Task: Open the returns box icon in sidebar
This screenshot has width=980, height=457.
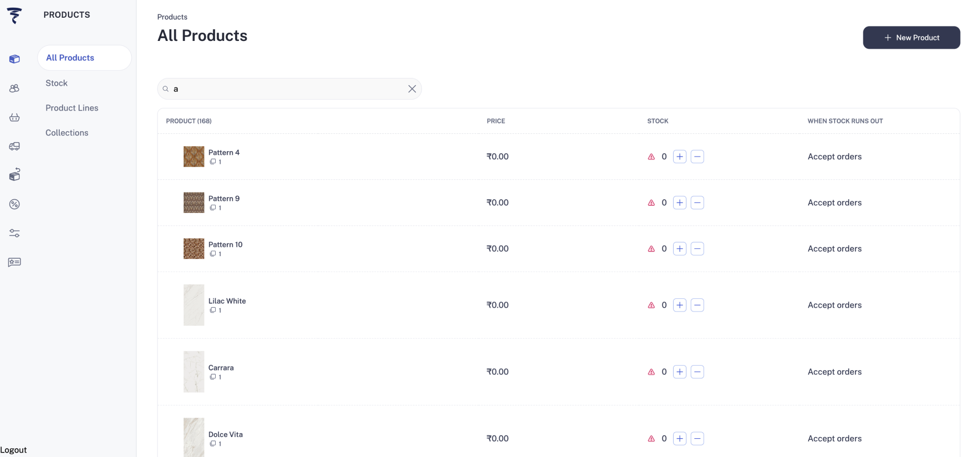Action: click(14, 175)
